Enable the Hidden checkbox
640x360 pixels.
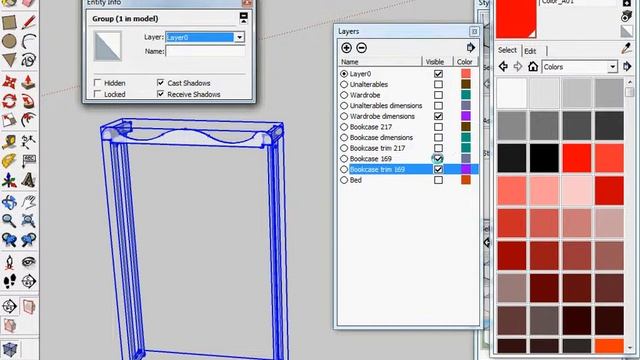[x=98, y=83]
